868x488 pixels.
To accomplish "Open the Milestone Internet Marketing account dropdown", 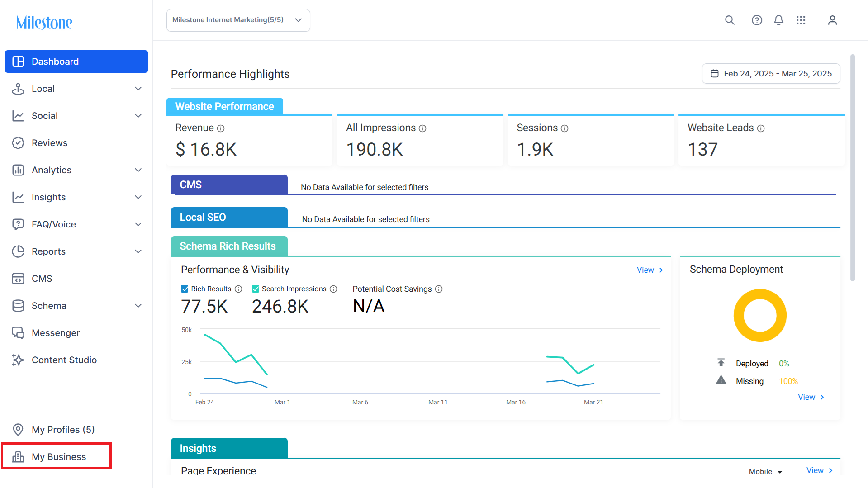I will [x=238, y=20].
